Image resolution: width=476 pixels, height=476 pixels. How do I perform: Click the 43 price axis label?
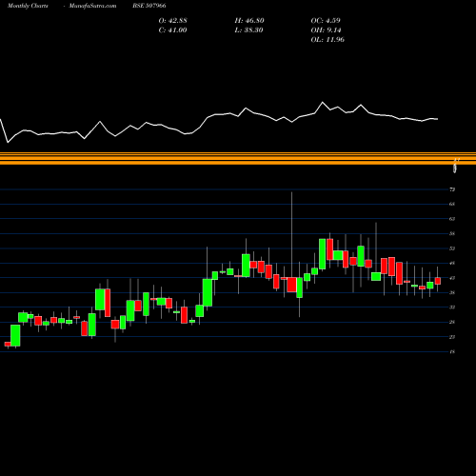click(x=452, y=278)
